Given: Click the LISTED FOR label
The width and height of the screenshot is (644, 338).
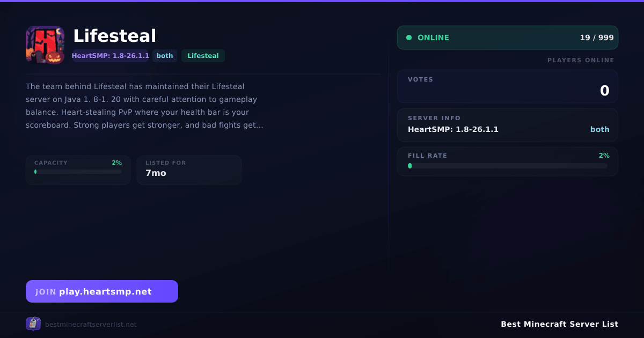Looking at the screenshot, I should point(165,163).
